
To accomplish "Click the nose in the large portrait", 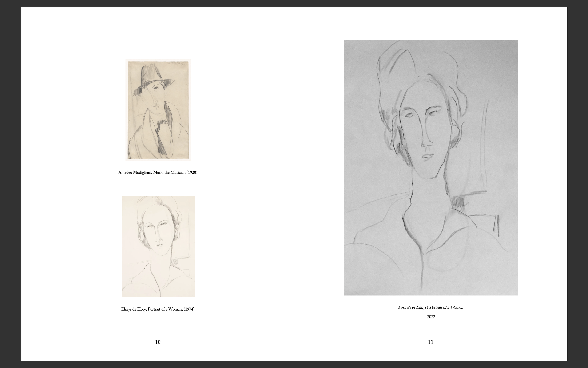I will pos(426,141).
